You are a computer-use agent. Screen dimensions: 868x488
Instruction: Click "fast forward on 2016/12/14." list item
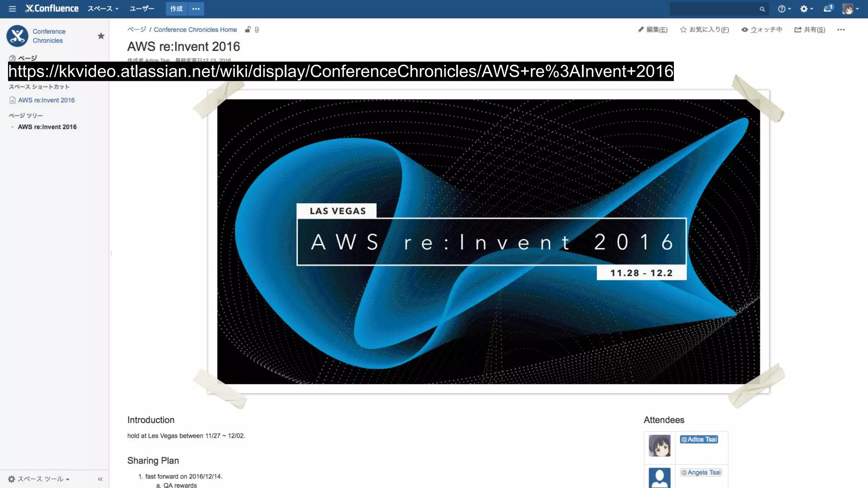click(x=184, y=476)
